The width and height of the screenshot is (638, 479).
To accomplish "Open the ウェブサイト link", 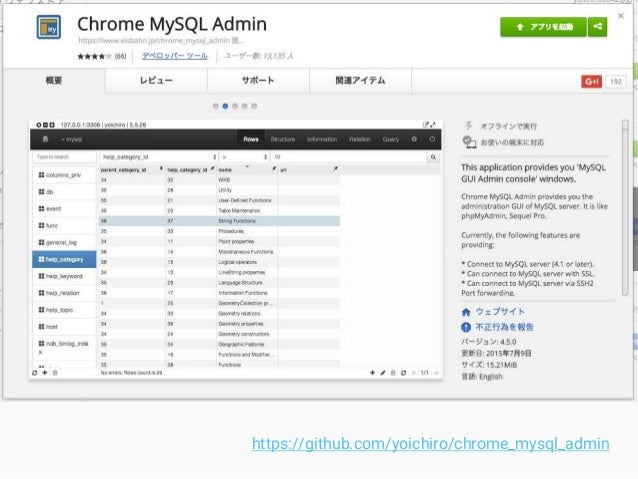I will pyautogui.click(x=500, y=312).
